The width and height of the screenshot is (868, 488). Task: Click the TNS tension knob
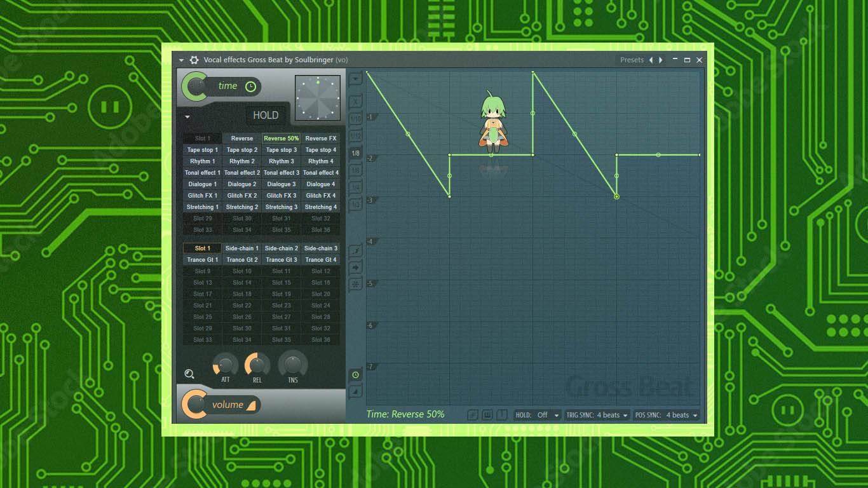(293, 364)
